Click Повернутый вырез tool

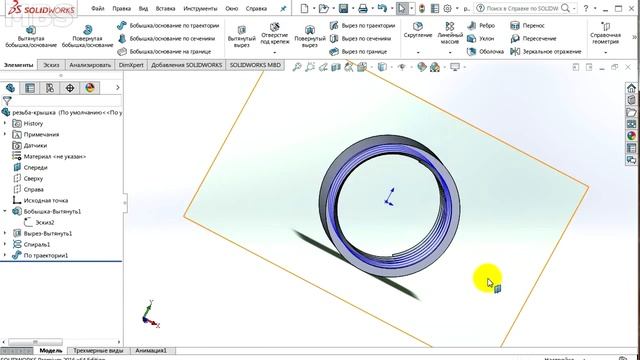pyautogui.click(x=310, y=37)
